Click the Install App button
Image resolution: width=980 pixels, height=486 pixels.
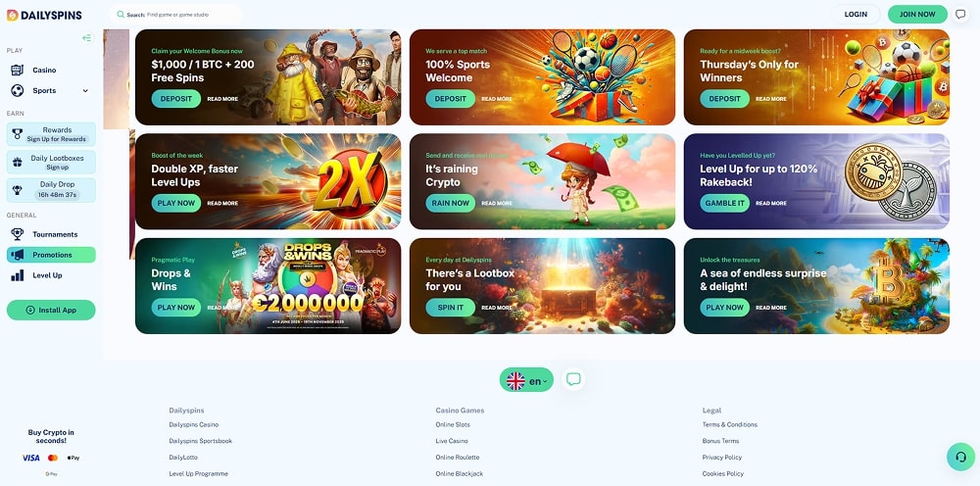(x=51, y=310)
